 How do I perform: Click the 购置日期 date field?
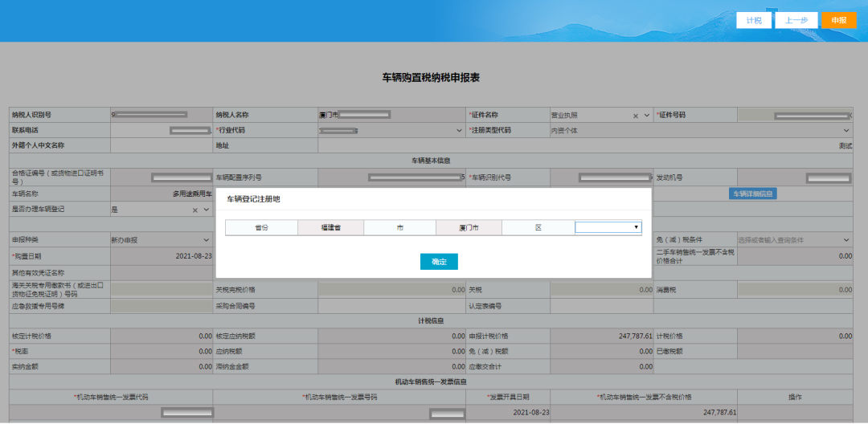tap(162, 256)
